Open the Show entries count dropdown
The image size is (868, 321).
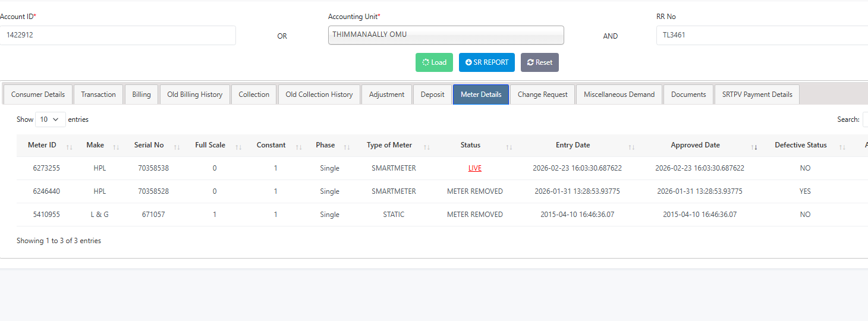(51, 119)
